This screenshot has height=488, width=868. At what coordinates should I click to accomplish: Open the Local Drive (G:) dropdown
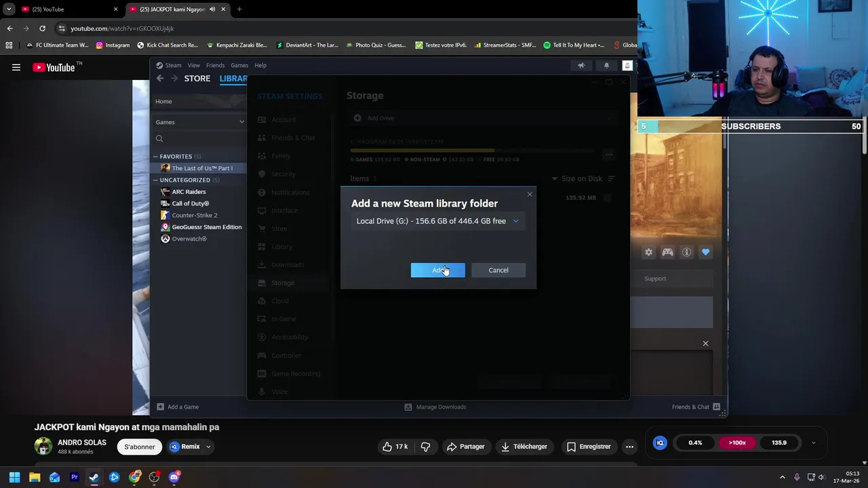438,221
